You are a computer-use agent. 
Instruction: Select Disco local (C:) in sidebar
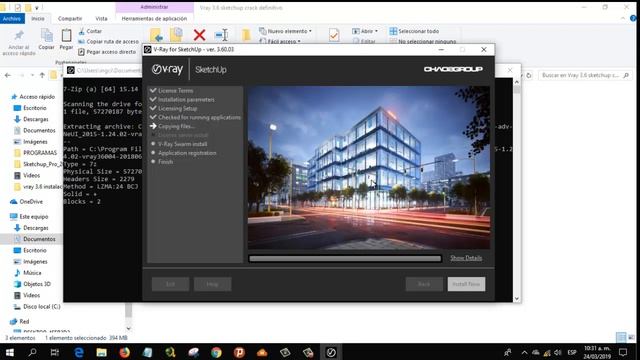tap(37, 306)
